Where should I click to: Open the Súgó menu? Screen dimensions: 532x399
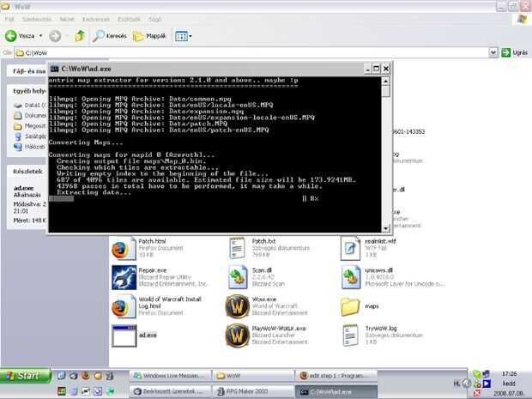[154, 19]
